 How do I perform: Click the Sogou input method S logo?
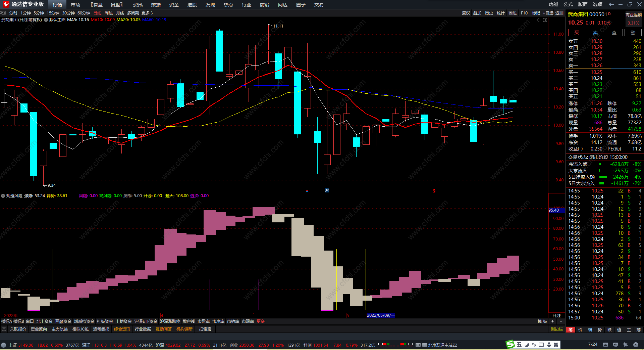(510, 344)
